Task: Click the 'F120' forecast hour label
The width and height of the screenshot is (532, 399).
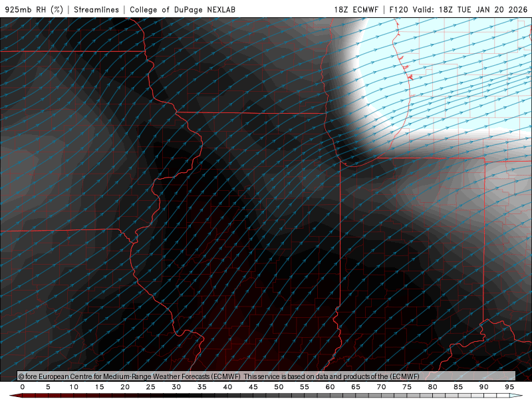Action: coord(398,9)
